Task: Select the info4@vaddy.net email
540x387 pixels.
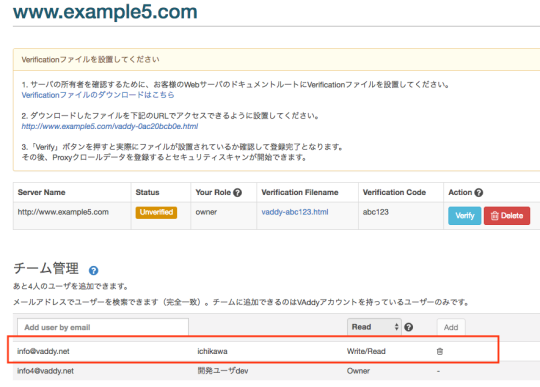Action: 45,371
